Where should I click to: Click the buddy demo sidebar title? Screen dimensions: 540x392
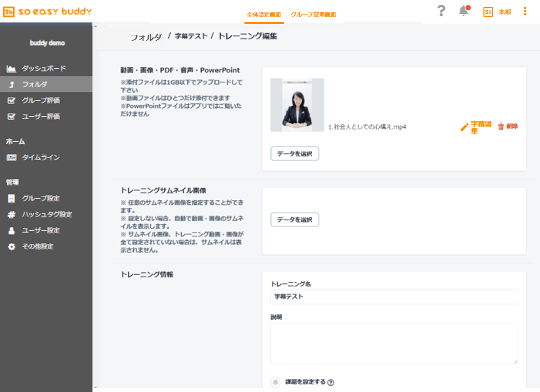(47, 43)
